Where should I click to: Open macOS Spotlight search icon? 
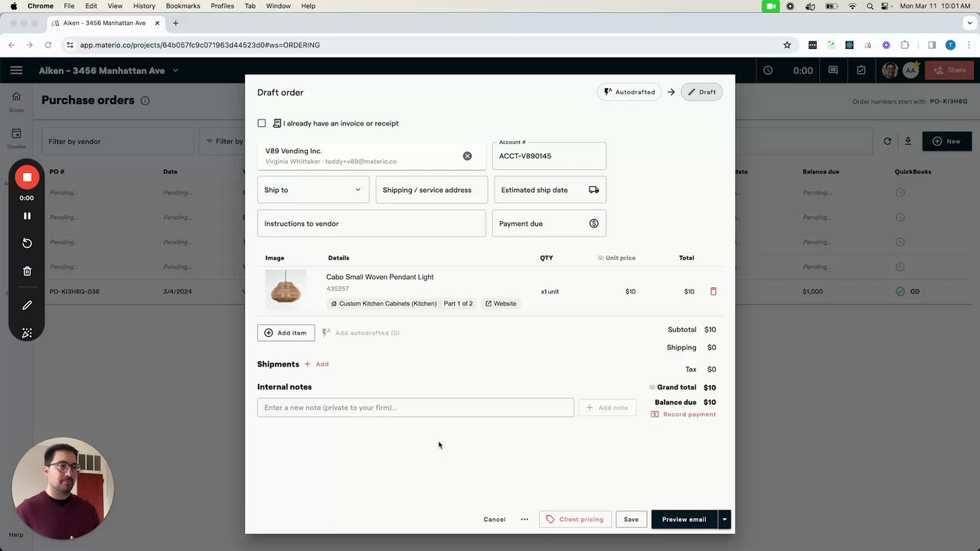pos(870,6)
